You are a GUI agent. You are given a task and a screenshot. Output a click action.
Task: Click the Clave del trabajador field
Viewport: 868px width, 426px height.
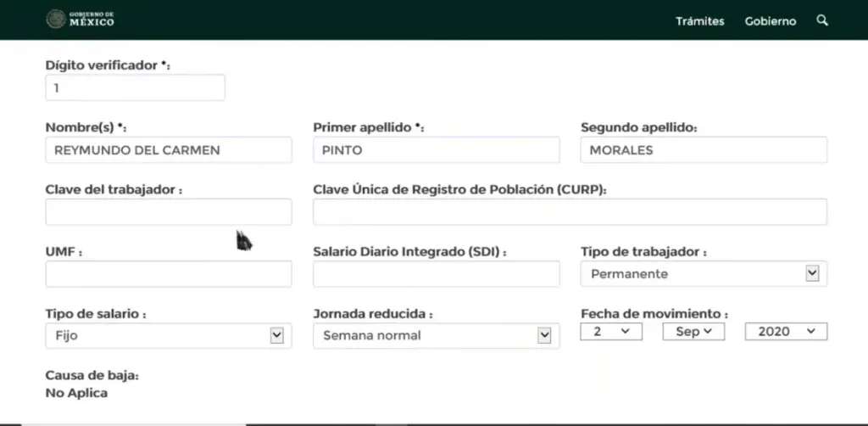pyautogui.click(x=169, y=211)
